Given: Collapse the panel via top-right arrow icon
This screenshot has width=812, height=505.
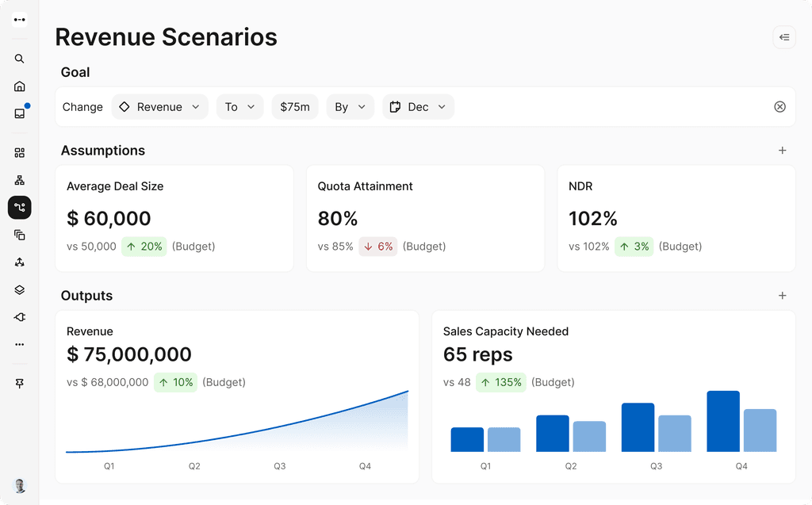Looking at the screenshot, I should pos(783,37).
